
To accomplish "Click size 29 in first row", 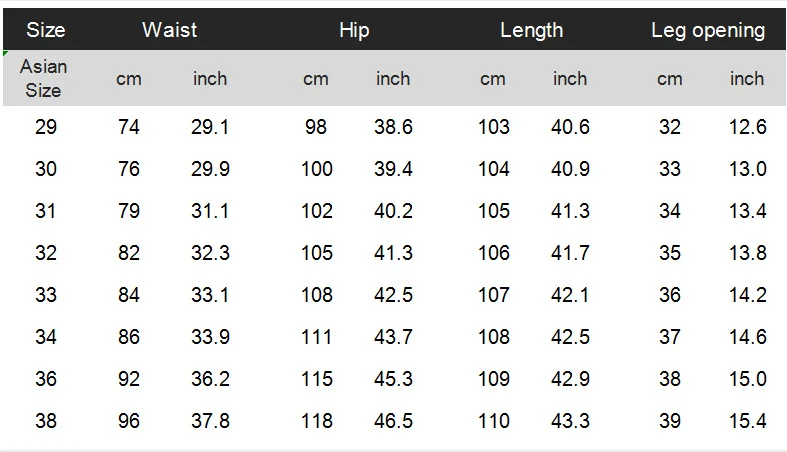I will [46, 127].
